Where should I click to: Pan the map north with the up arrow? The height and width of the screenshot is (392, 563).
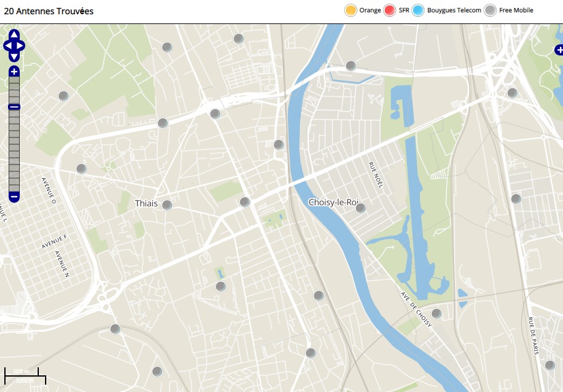pos(14,34)
